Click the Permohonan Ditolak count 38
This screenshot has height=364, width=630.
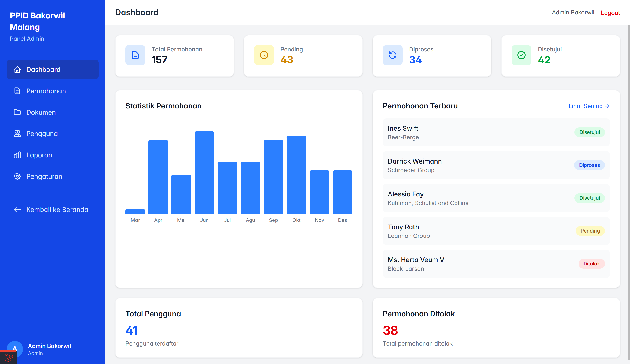point(390,330)
